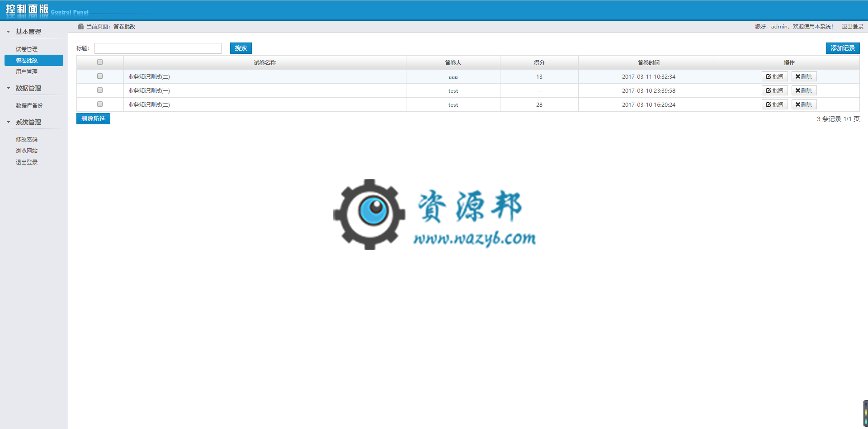Screen dimensions: 868x429
Task: Click the 删除所选 button
Action: coord(93,119)
